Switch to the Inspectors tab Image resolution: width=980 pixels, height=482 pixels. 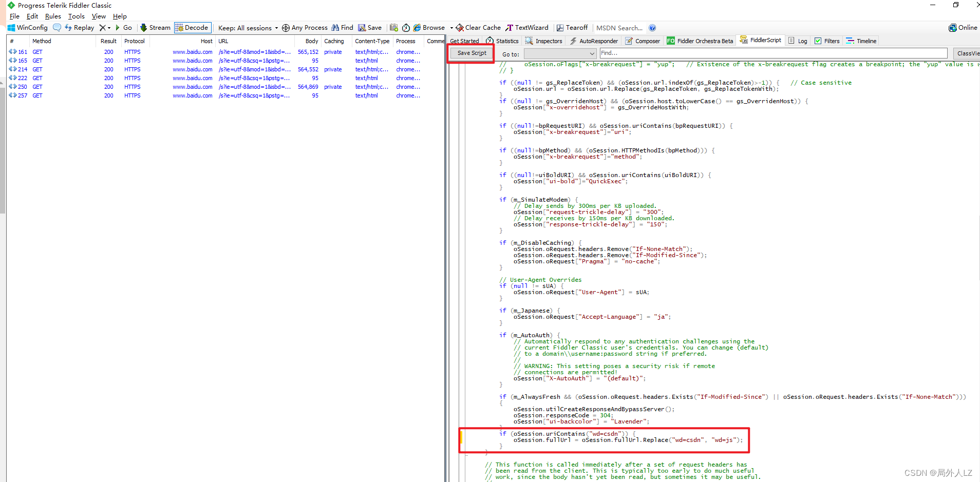(543, 41)
